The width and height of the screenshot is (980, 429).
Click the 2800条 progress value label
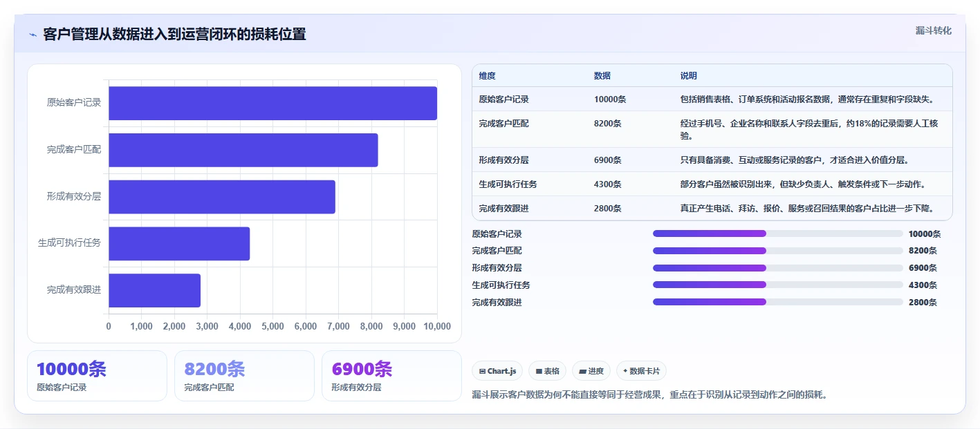[x=923, y=303]
